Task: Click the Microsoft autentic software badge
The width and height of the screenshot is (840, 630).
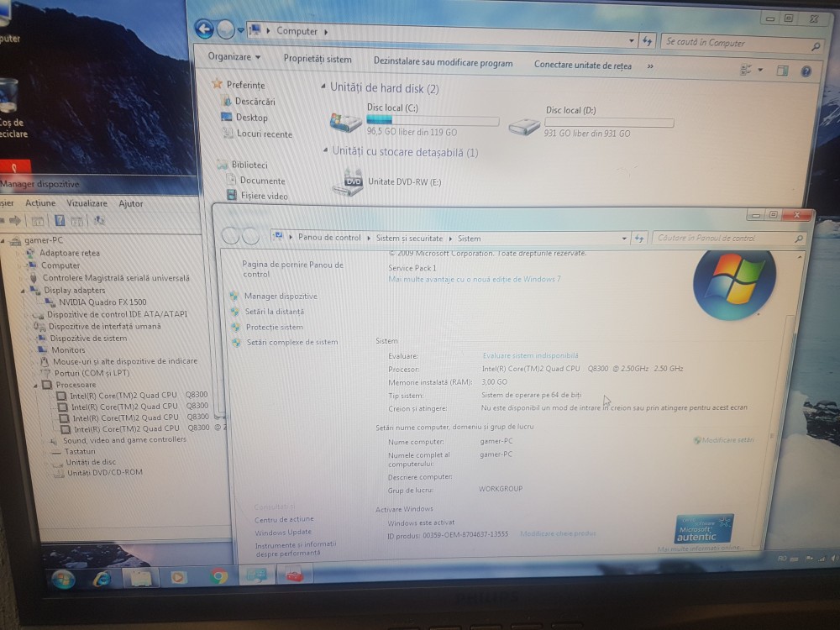Action: click(704, 528)
